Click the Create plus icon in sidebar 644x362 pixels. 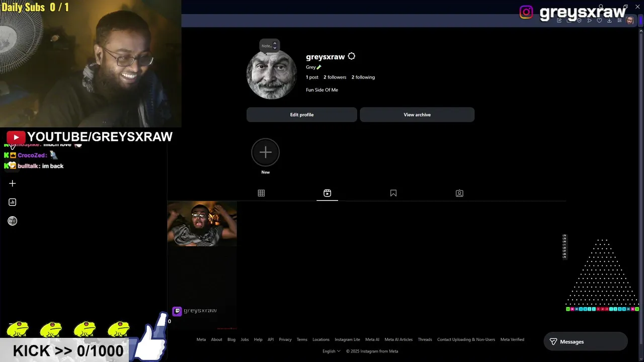(x=13, y=184)
